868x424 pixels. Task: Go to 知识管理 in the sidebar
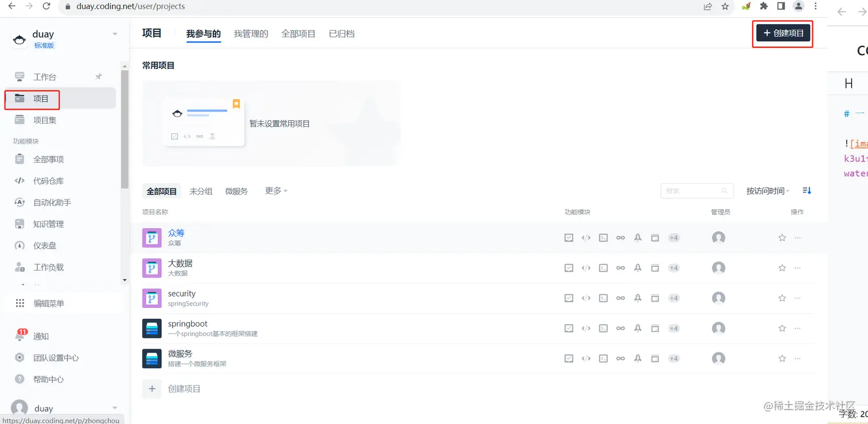point(48,224)
